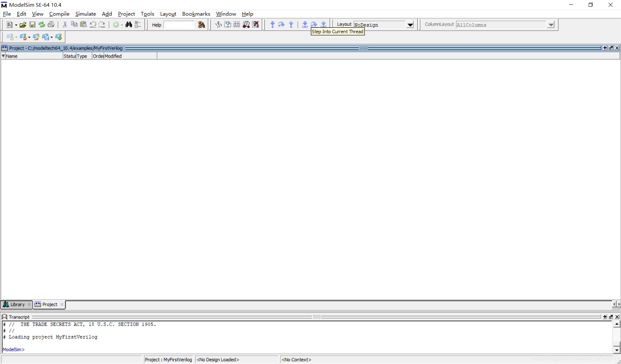
Task: Click the Simulate toolbar icon
Action: coord(246,25)
